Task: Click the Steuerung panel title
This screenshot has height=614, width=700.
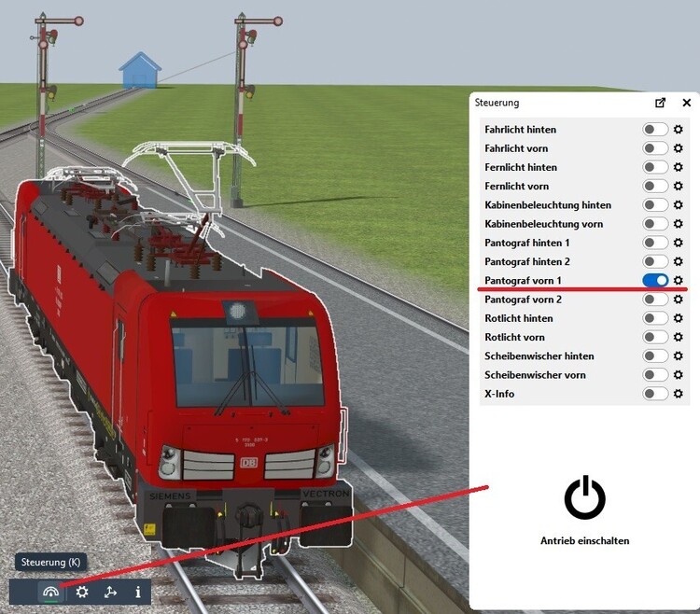Action: (497, 103)
